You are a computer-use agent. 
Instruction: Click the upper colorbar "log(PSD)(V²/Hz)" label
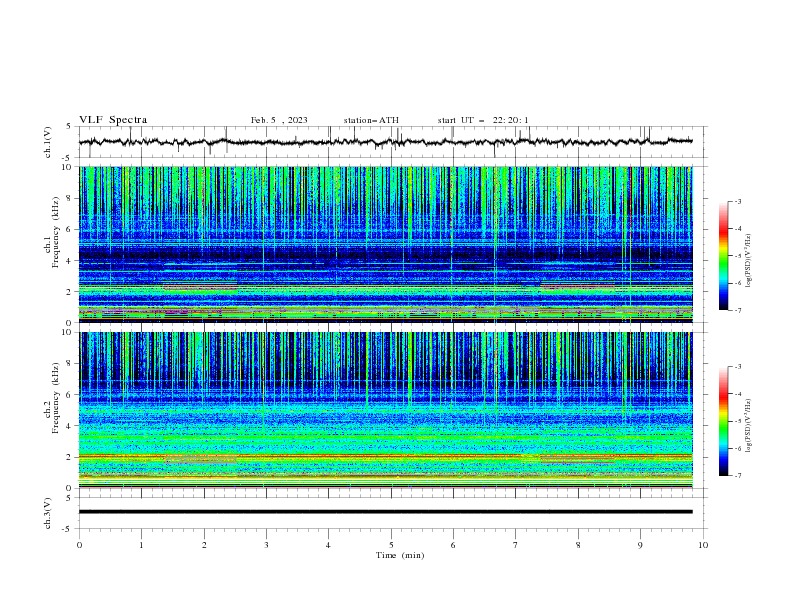749,261
